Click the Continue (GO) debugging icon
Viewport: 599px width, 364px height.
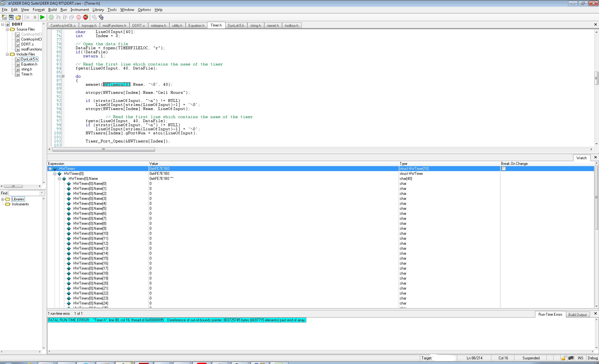pyautogui.click(x=51, y=17)
